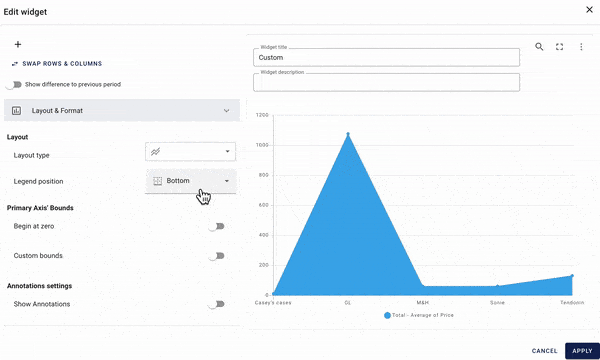The width and height of the screenshot is (600, 360).
Task: Open the Legend position dropdown
Action: coord(190,181)
